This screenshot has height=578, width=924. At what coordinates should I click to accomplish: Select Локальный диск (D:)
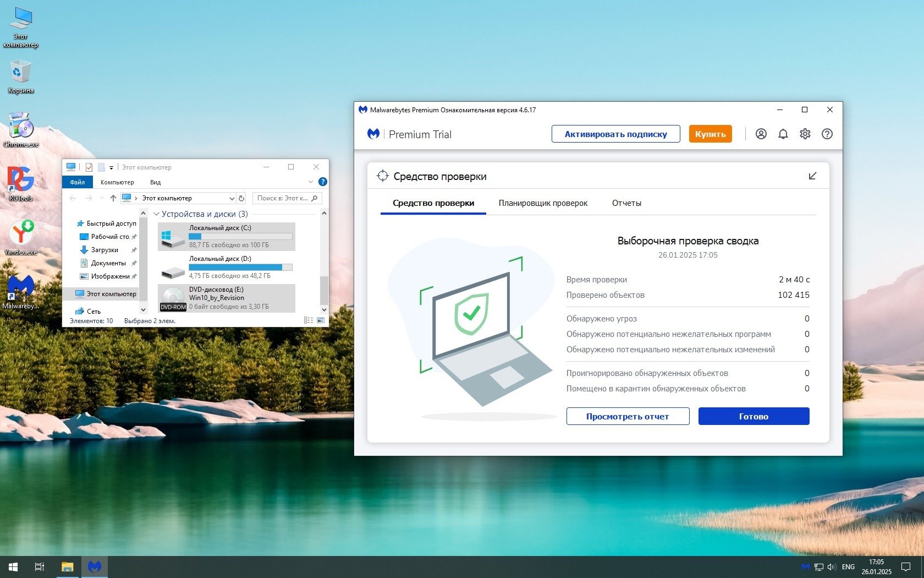[x=227, y=267]
